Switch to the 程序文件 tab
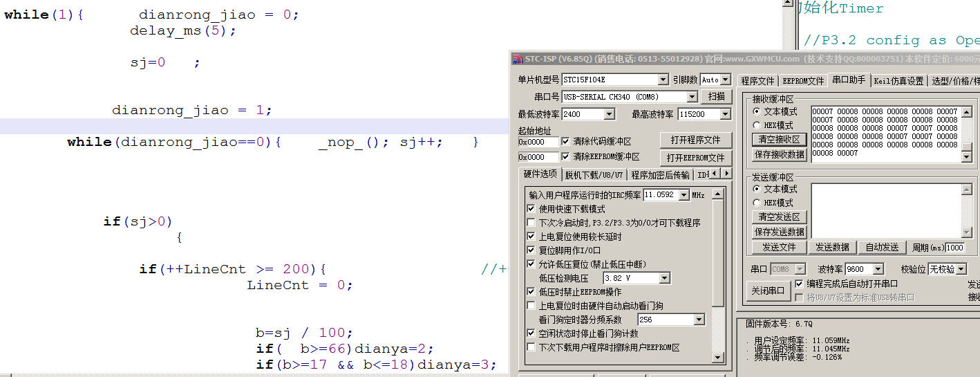 point(758,81)
